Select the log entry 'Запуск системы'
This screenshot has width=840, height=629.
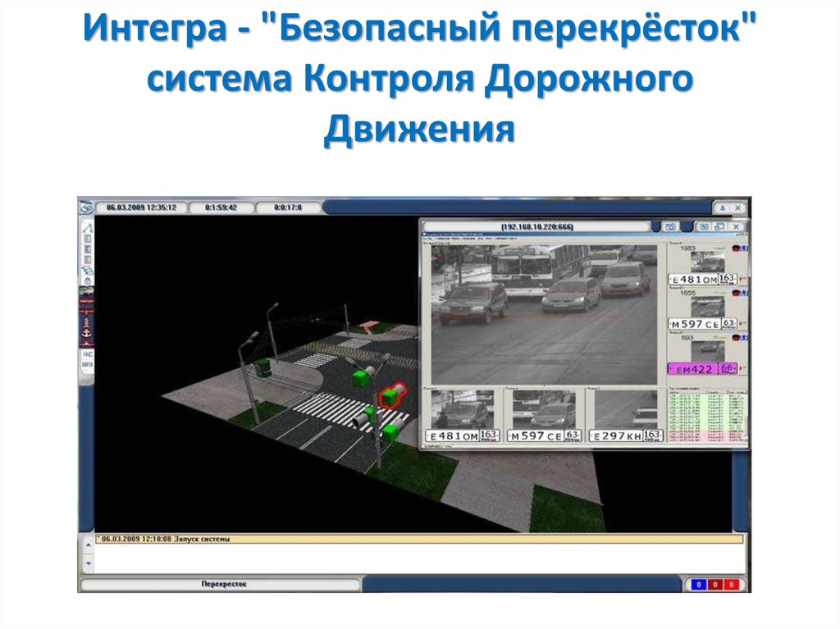[x=419, y=539]
